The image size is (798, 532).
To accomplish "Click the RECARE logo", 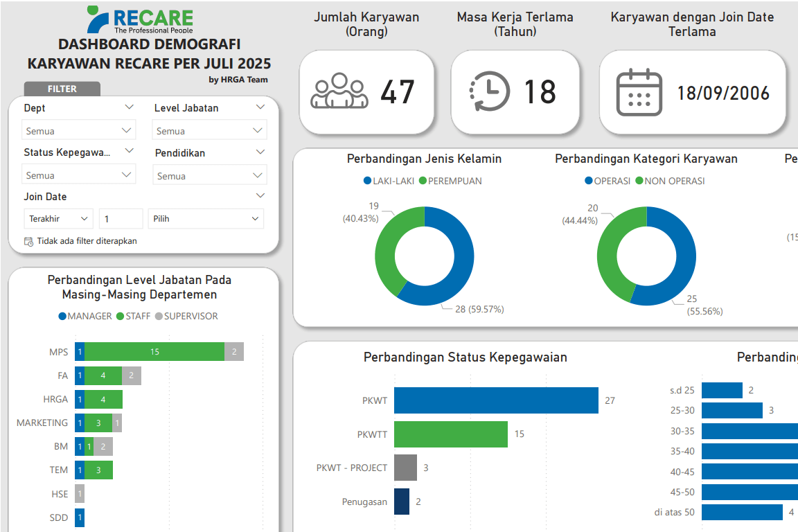I will click(x=140, y=20).
